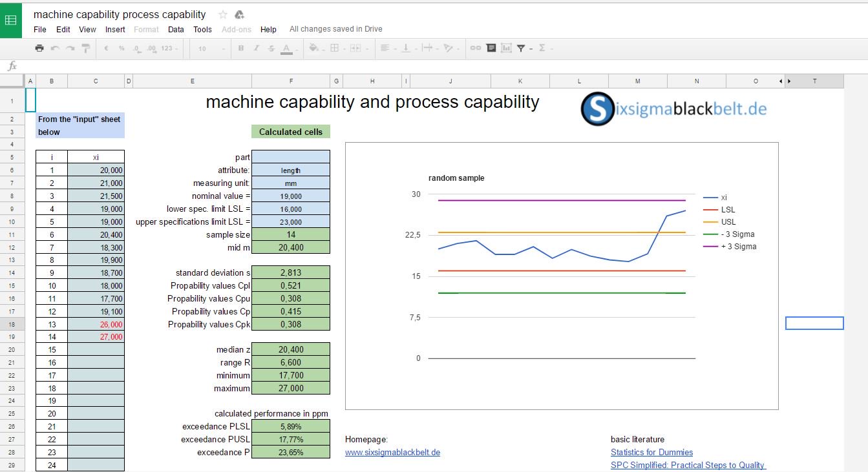Click the insert comment icon
Screen dimensions: 868x472
491,48
